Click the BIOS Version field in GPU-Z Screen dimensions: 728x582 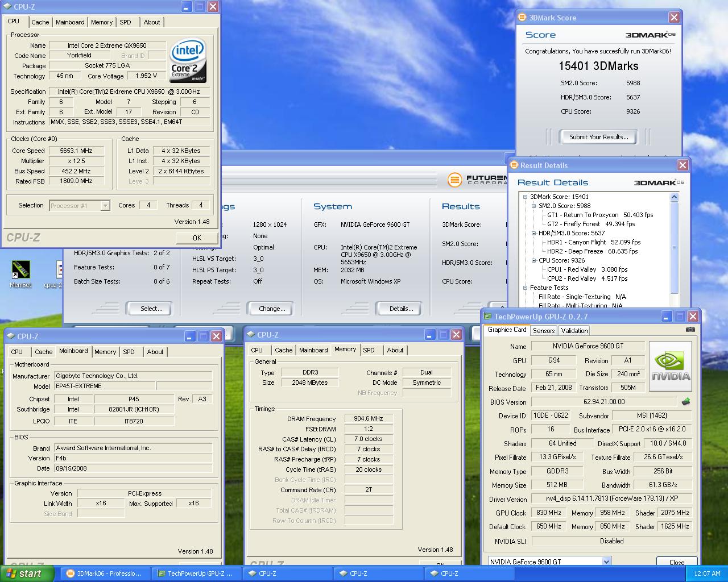click(x=604, y=402)
